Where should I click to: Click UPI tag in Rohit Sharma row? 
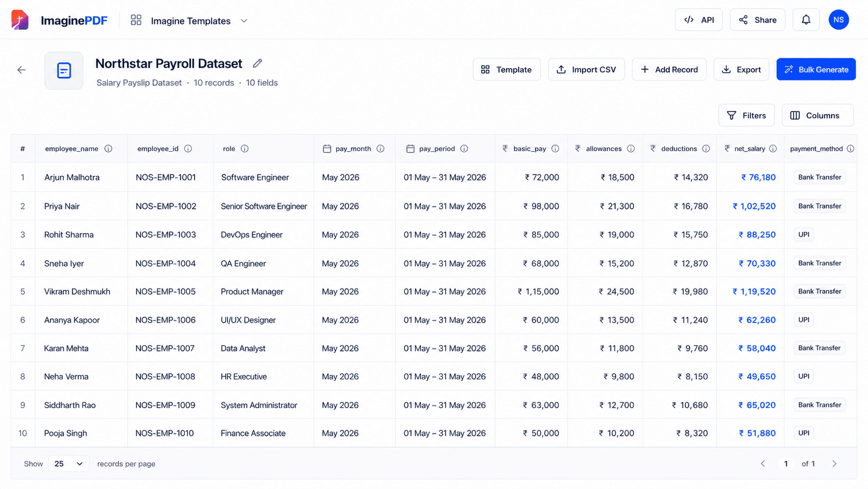point(804,234)
